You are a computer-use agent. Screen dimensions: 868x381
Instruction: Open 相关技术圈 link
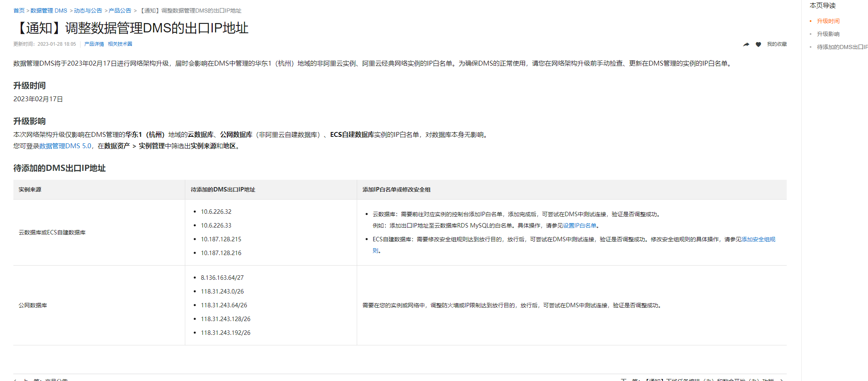(120, 44)
